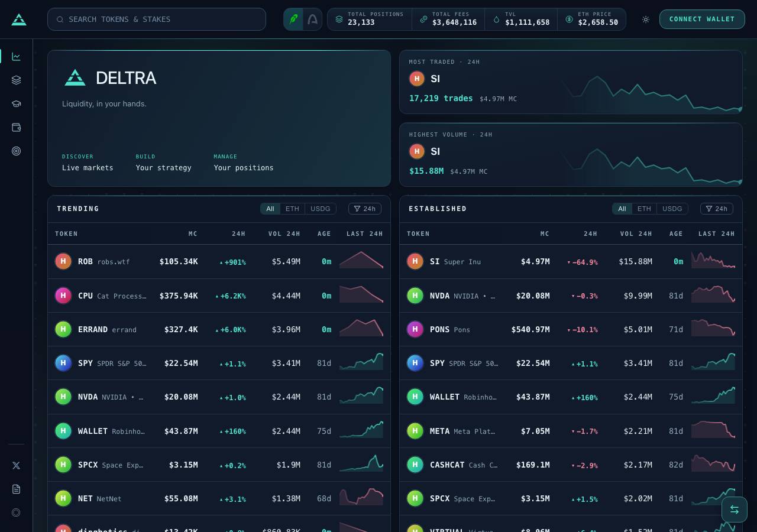The height and width of the screenshot is (532, 757).
Task: Click the META token avatar in Established
Action: 415,431
